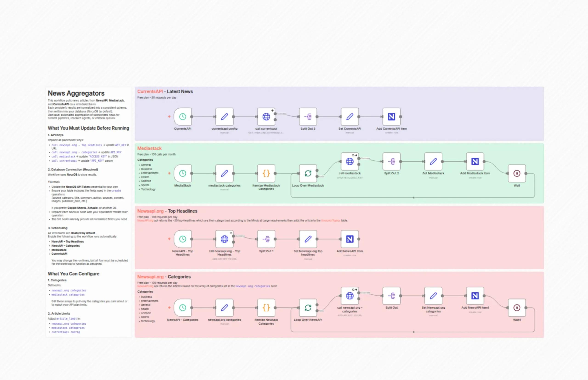Image resolution: width=588 pixels, height=380 pixels.
Task: Click the Wait node in Mediastack section
Action: coord(517,173)
